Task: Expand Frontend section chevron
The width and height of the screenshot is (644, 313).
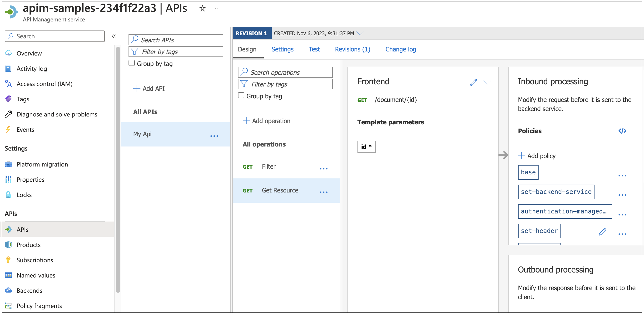Action: (487, 83)
